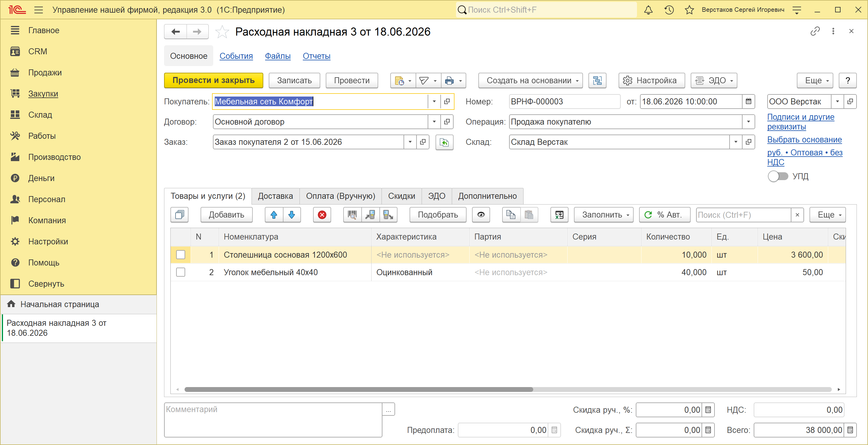
Task: Open Настройка settings button
Action: click(x=651, y=81)
